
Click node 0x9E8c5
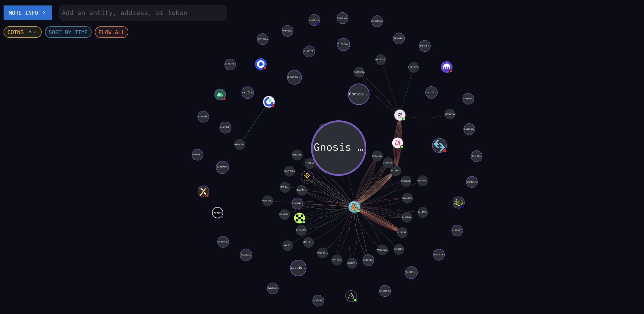point(450,114)
